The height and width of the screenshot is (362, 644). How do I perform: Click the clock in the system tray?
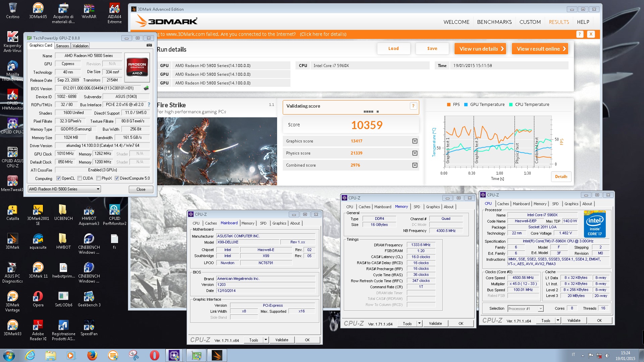[x=625, y=356]
